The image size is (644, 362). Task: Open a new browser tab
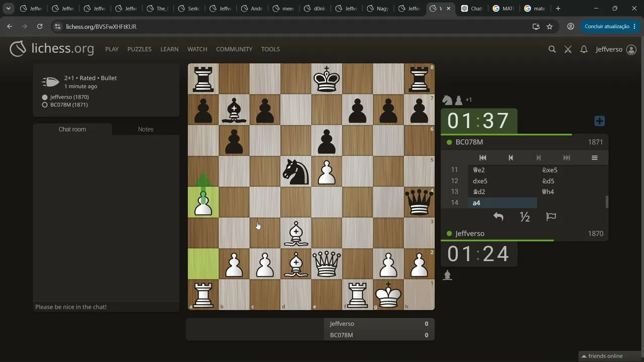(557, 9)
